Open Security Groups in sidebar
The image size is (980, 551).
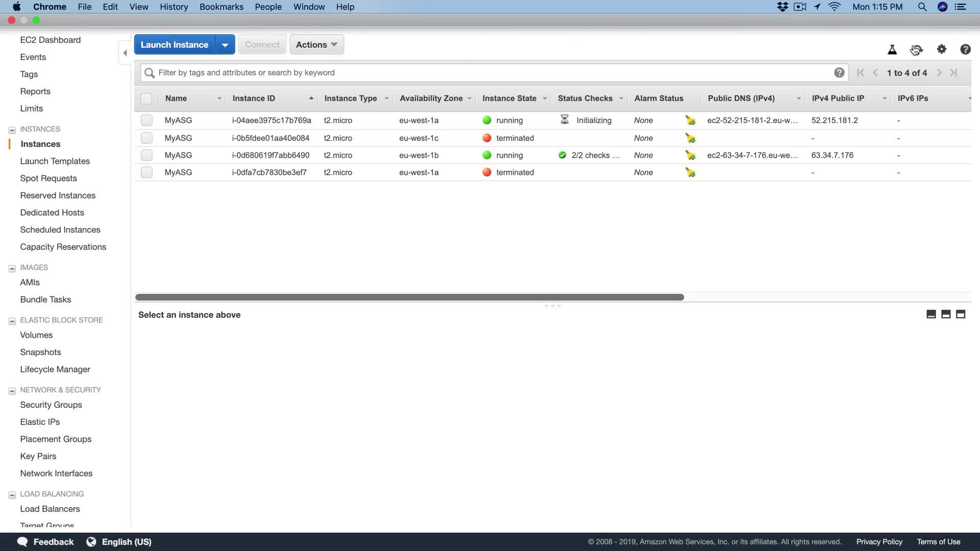point(51,405)
